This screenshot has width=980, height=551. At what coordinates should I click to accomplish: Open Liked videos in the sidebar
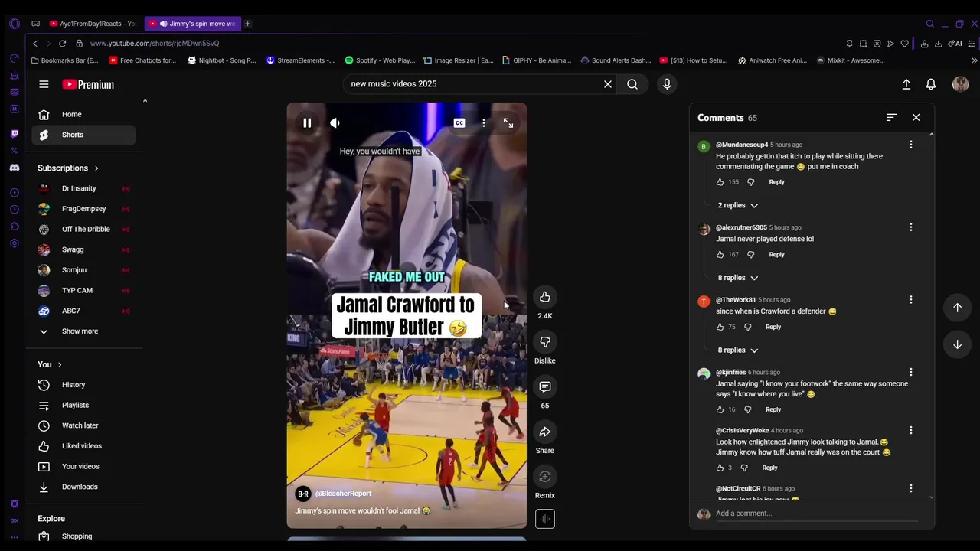click(83, 446)
